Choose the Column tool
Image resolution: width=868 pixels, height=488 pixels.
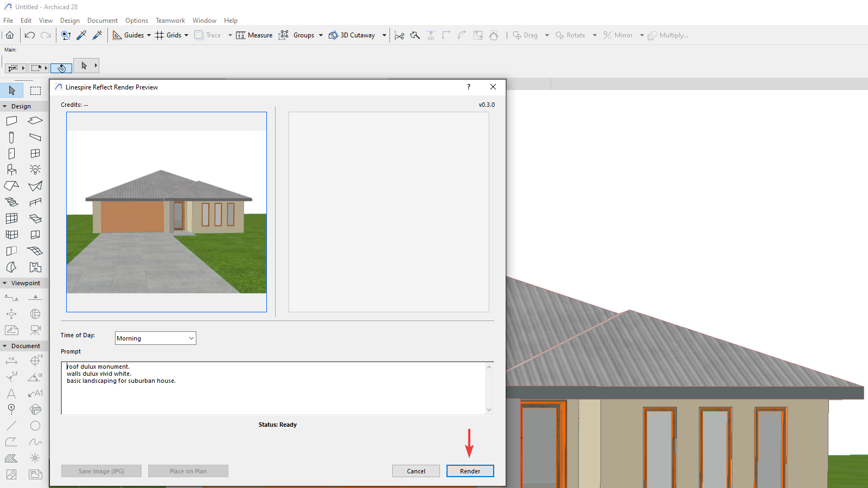coord(11,138)
